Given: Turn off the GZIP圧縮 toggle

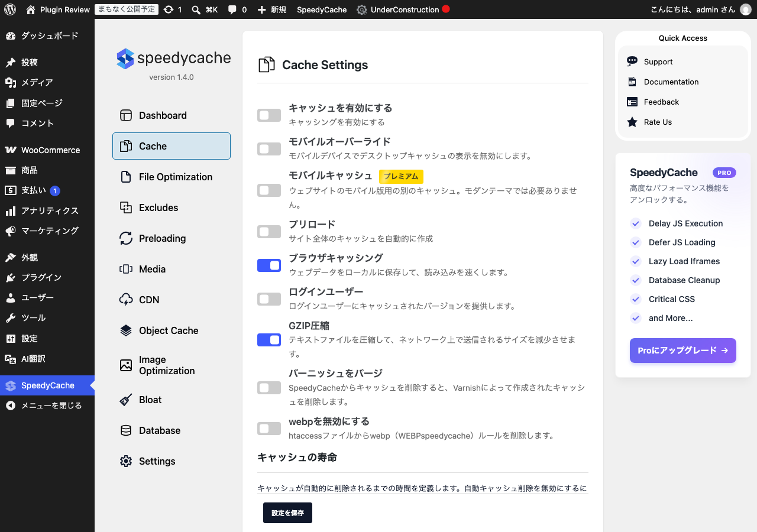Looking at the screenshot, I should tap(269, 340).
